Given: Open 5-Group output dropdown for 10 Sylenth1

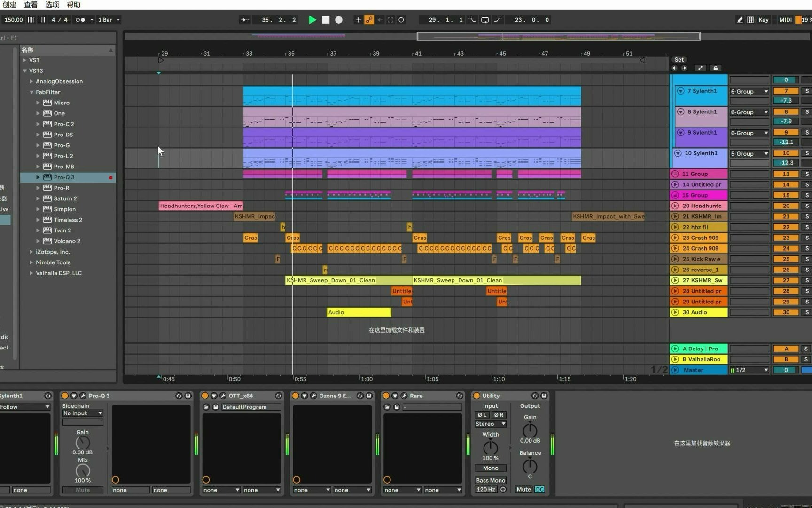Looking at the screenshot, I should tap(749, 153).
